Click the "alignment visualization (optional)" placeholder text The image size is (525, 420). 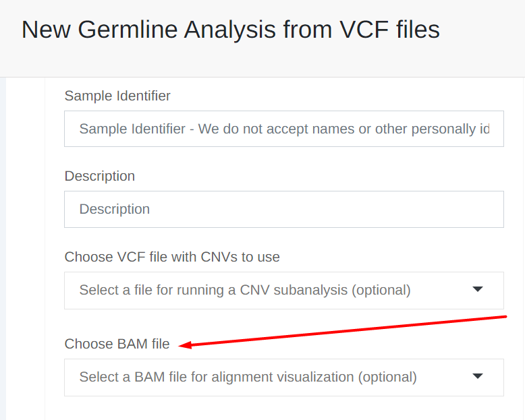[314, 378]
